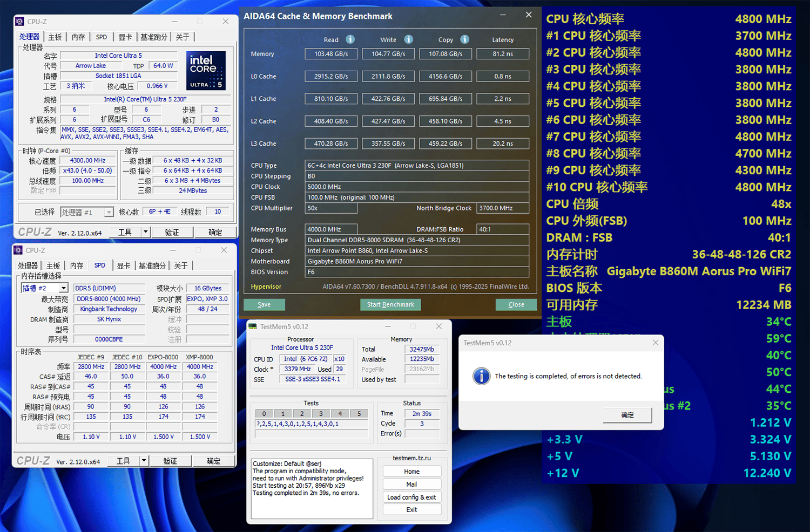This screenshot has width=810, height=532.
Task: Click the Kingbank Technology manufacturer field
Action: pyautogui.click(x=109, y=309)
